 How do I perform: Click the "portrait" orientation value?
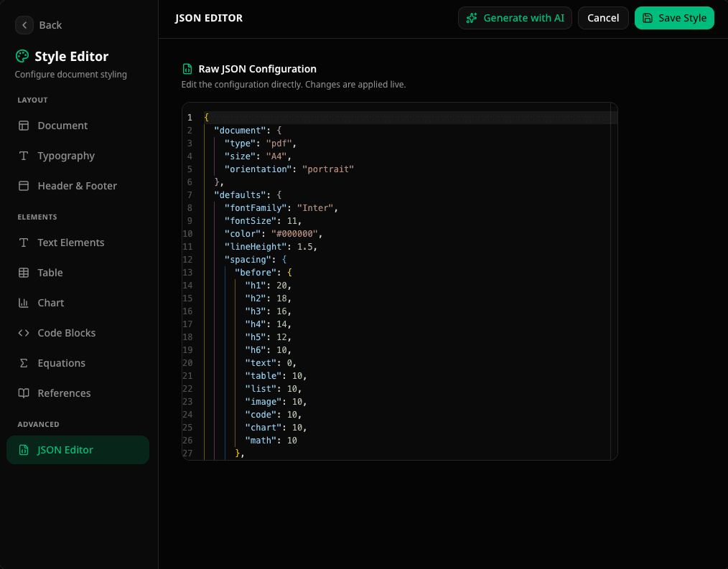pos(328,169)
